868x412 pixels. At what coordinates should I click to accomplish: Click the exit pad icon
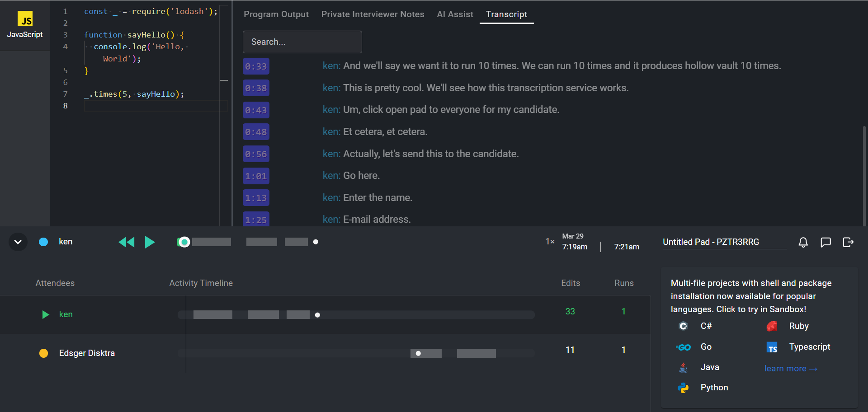tap(848, 243)
